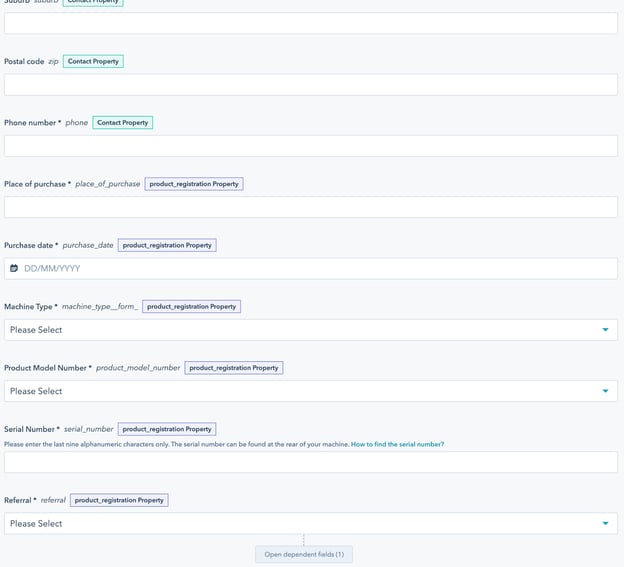Click product_registration Property tag beside Purchase date

coord(167,245)
